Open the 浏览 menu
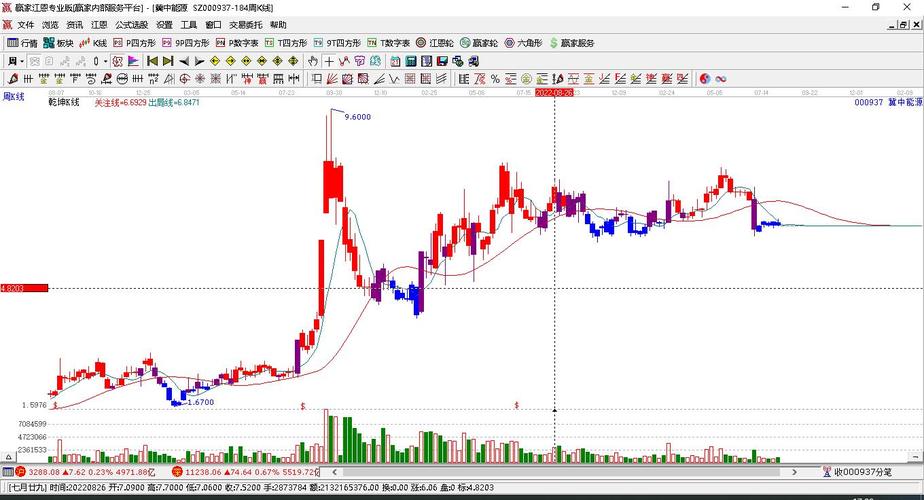The image size is (924, 500). pos(50,25)
